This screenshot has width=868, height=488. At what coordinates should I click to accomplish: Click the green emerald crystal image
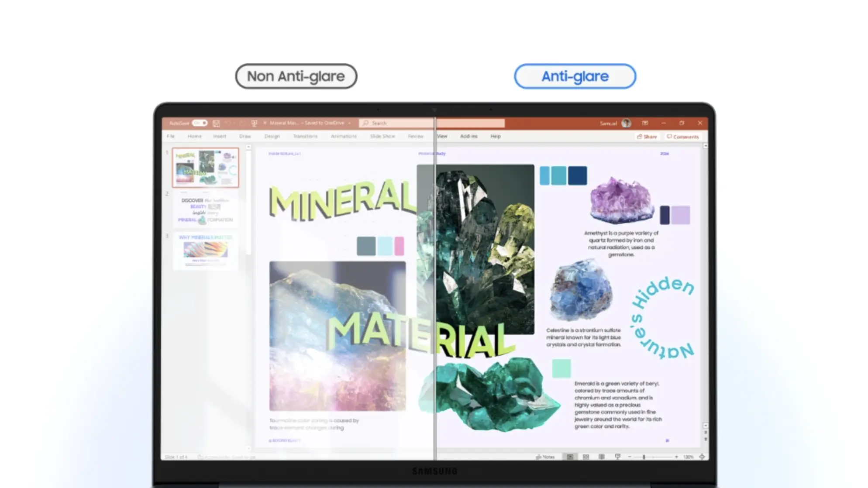[489, 394]
